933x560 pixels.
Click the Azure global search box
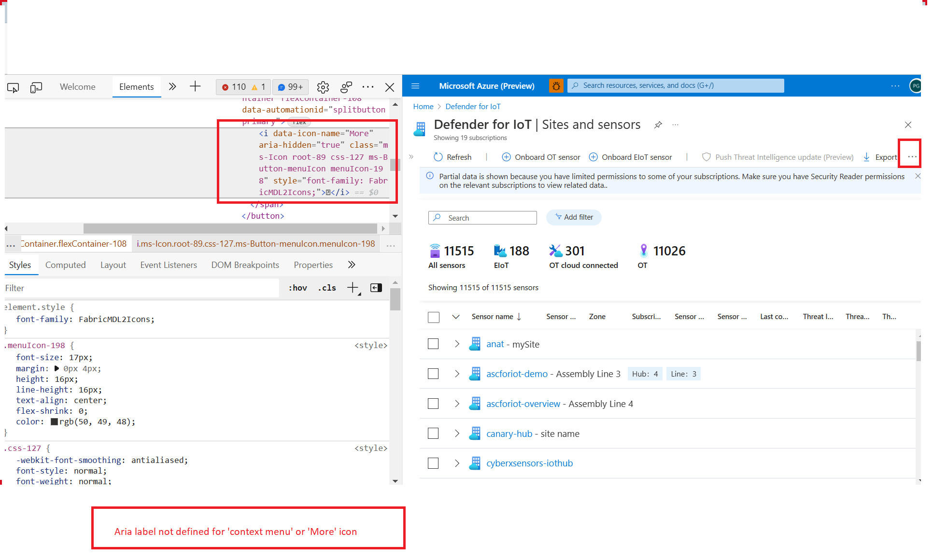tap(676, 86)
